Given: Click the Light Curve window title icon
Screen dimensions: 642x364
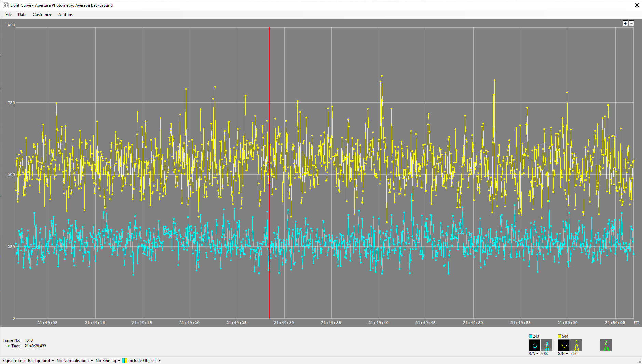Looking at the screenshot, I should [5, 5].
